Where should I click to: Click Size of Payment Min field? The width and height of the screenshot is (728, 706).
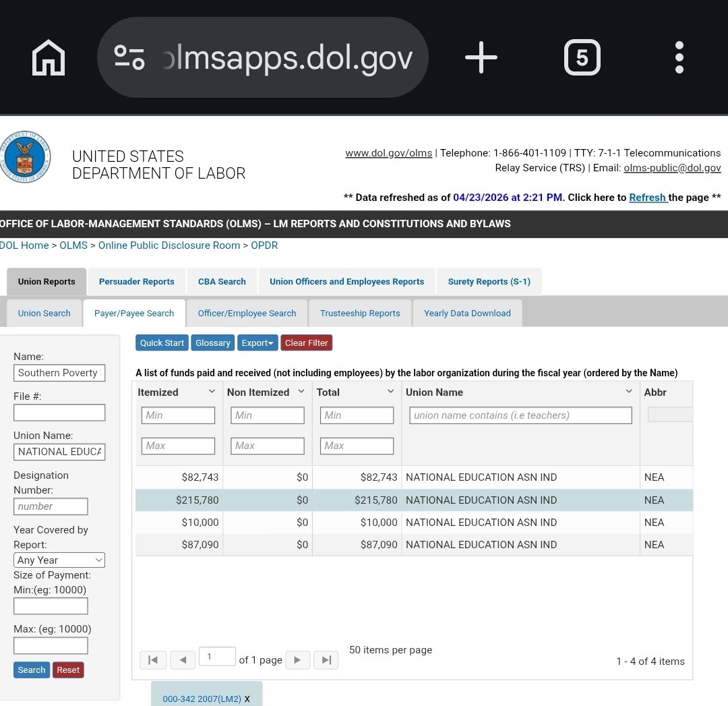(51, 606)
